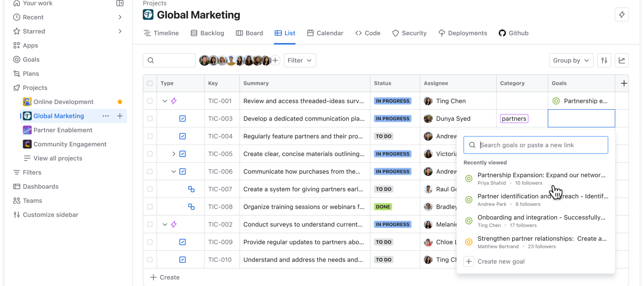This screenshot has height=286, width=644.
Task: Check the row checkbox for TIC-001
Action: pos(150,101)
